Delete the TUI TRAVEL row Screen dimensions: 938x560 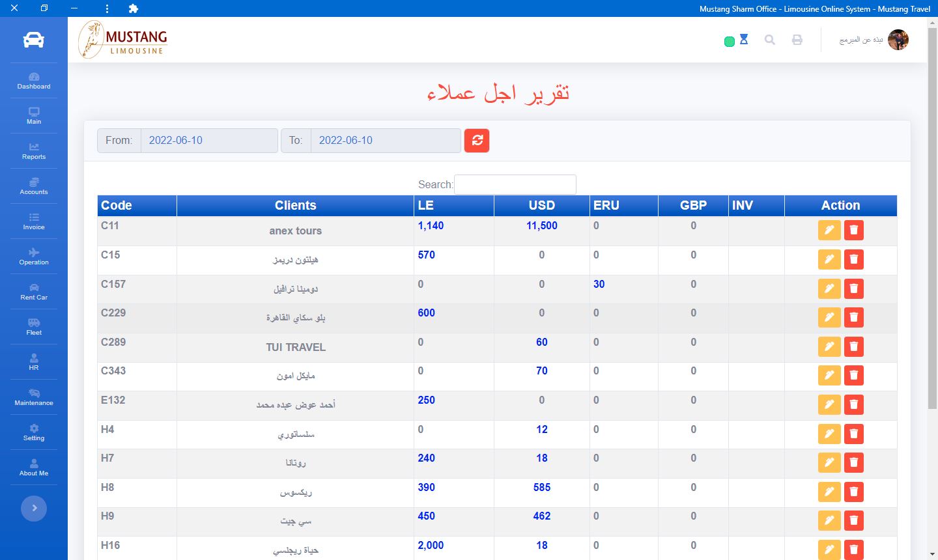(x=853, y=346)
